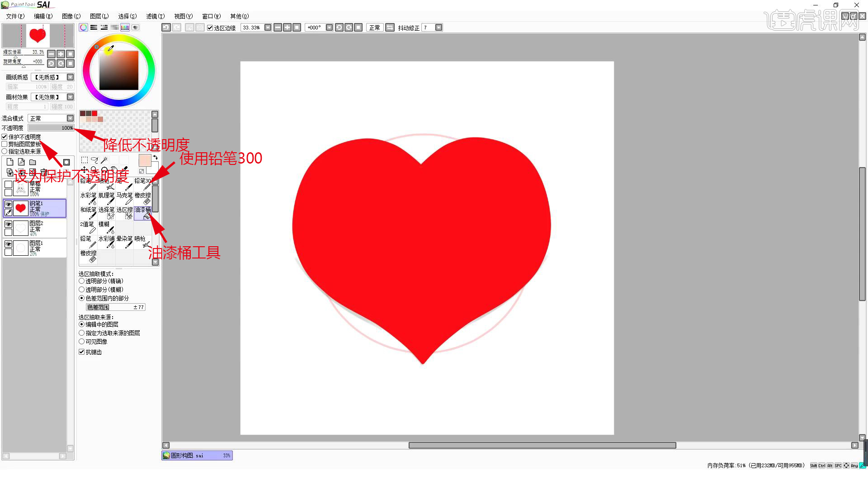Open the 画材效果 dropdown
The height and width of the screenshot is (488, 868).
[70, 97]
